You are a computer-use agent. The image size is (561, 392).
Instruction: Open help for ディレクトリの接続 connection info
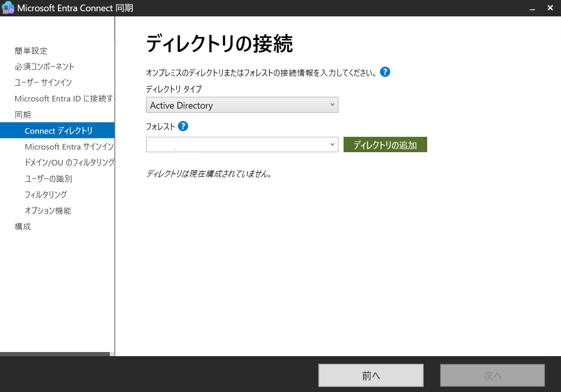(385, 72)
